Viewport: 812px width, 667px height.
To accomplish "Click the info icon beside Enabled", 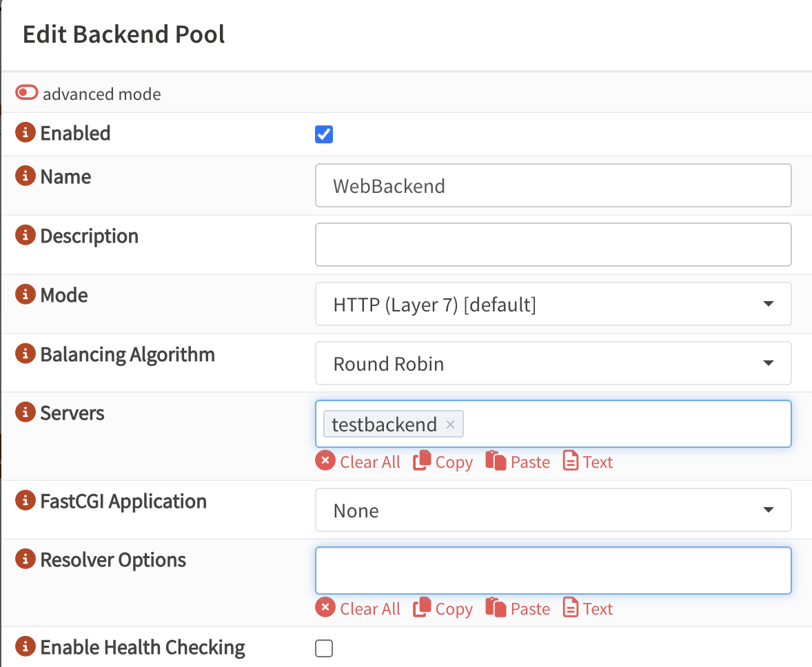I will [26, 133].
